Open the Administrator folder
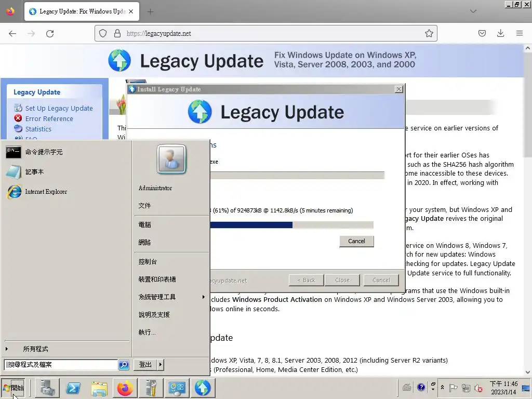Screen dimensions: 532x399 [x=155, y=188]
